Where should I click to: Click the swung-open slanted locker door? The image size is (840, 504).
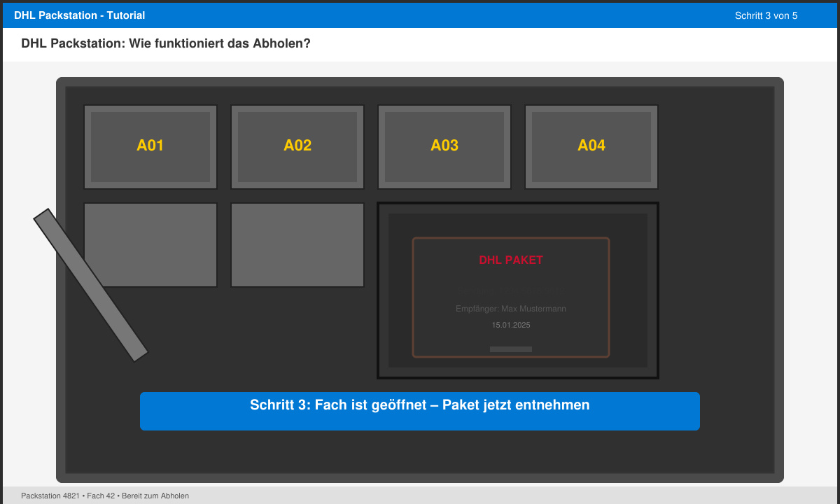click(91, 285)
